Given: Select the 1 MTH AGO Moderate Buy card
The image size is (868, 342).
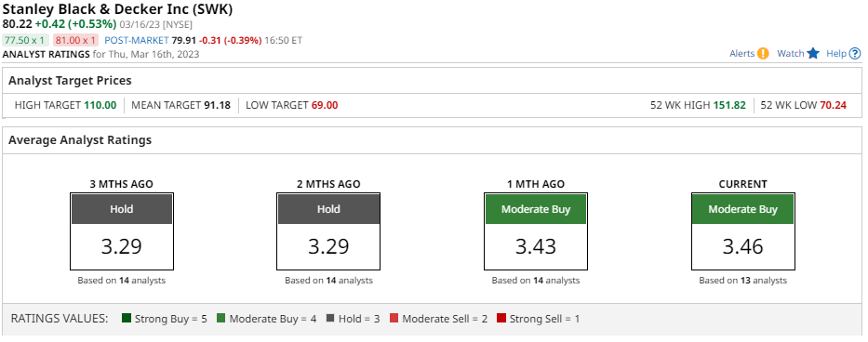Looking at the screenshot, I should point(536,231).
